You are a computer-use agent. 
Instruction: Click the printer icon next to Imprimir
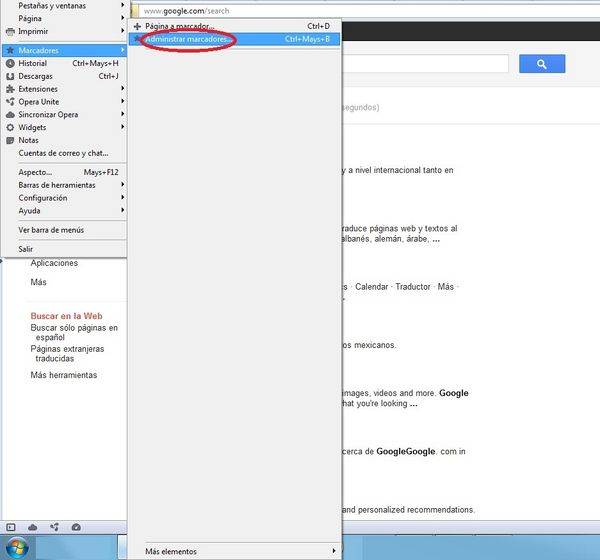tap(9, 31)
